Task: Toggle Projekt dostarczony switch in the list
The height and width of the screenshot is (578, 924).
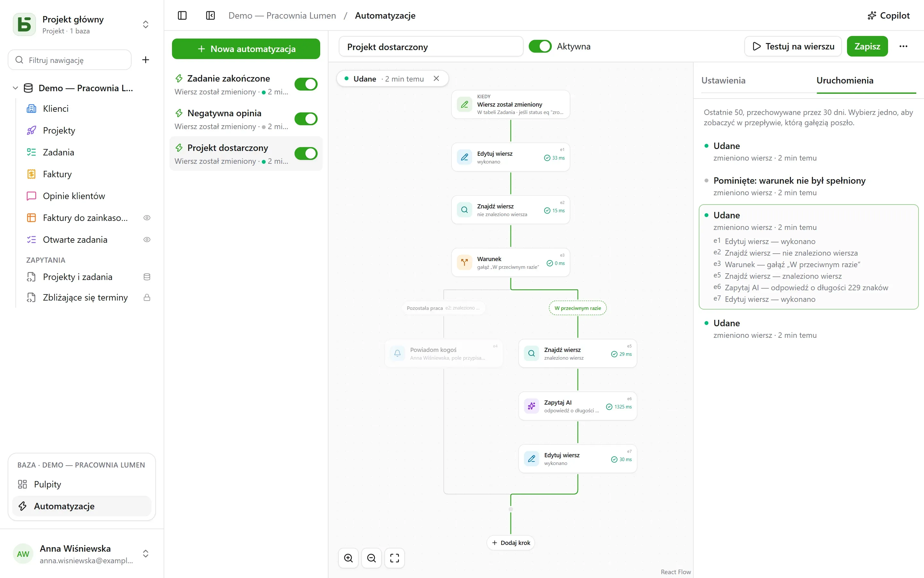Action: tap(306, 154)
